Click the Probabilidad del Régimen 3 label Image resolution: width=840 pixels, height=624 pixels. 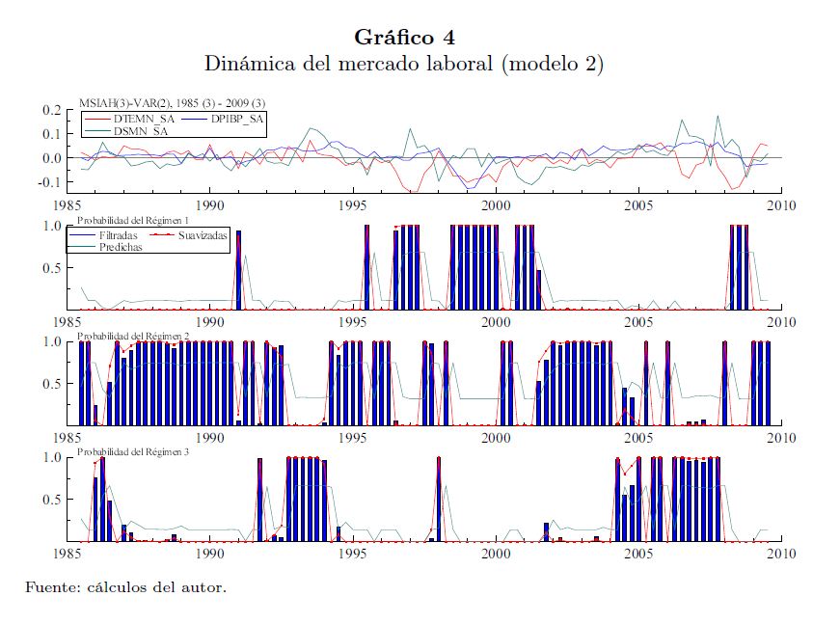click(133, 451)
